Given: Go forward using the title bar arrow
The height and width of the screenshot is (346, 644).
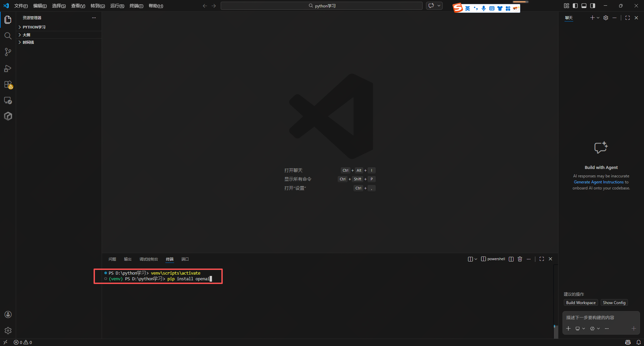Looking at the screenshot, I should 214,6.
